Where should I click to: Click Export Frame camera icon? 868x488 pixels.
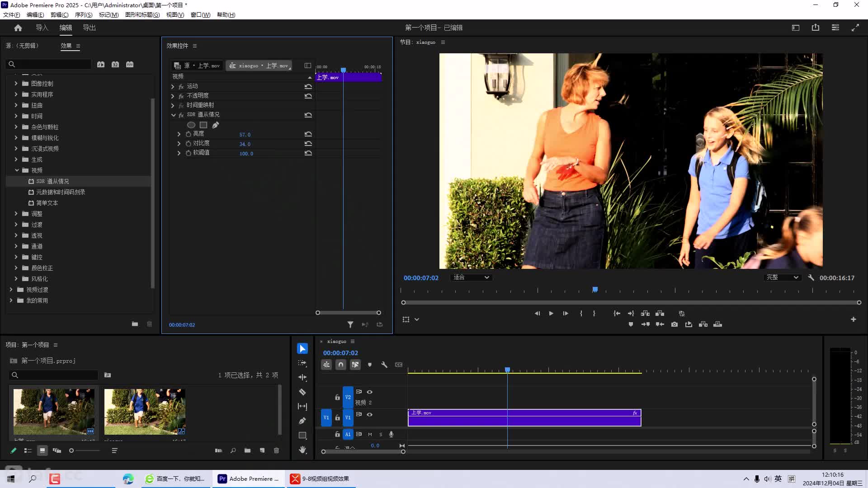[x=675, y=324]
